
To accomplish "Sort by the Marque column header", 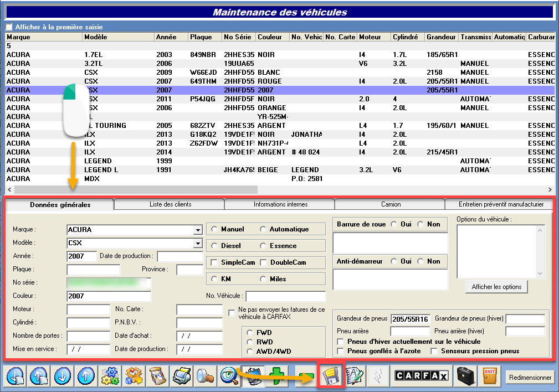I will click(x=44, y=37).
